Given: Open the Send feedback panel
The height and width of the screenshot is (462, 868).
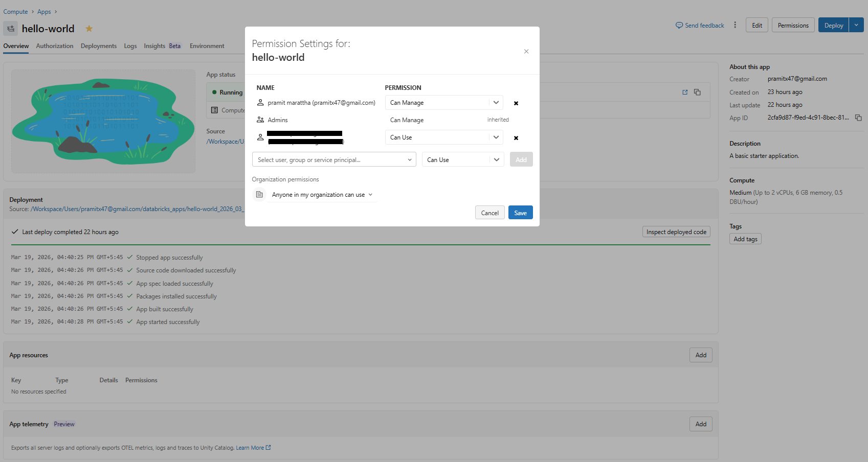Looking at the screenshot, I should (x=699, y=25).
